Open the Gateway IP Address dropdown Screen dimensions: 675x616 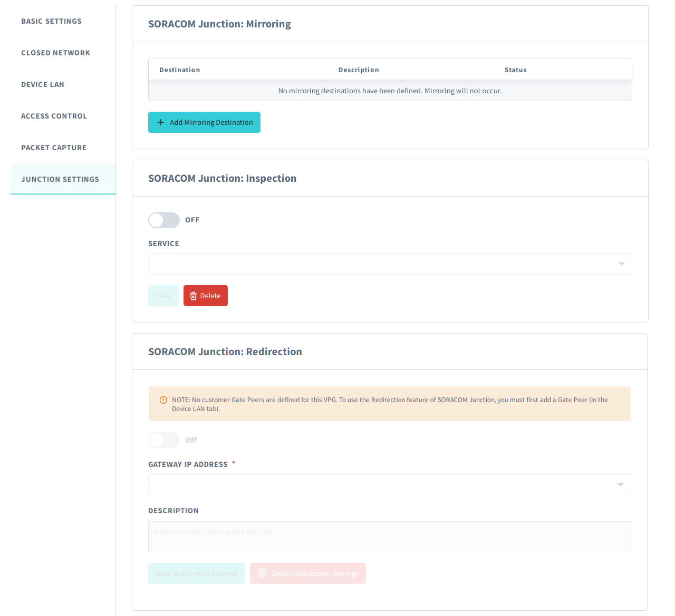pyautogui.click(x=389, y=485)
